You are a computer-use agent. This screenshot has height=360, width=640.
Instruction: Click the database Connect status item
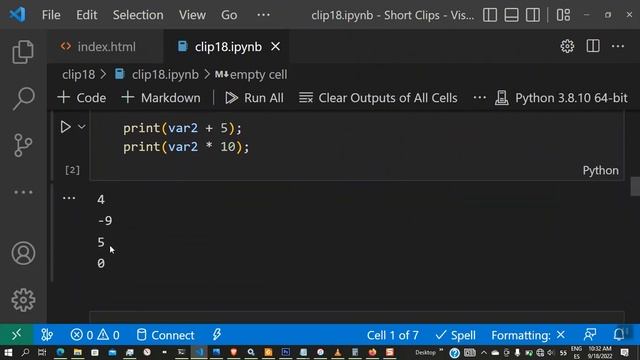[165, 336]
